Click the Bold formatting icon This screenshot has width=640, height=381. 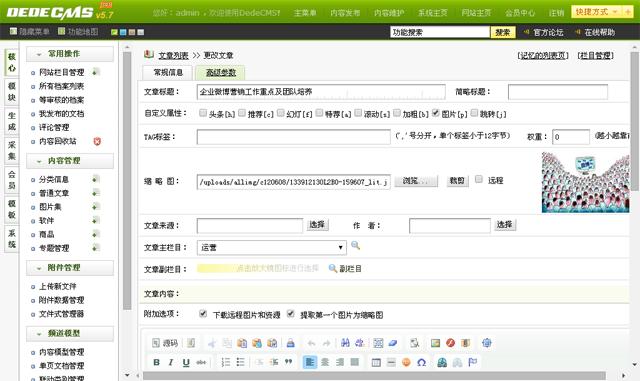[x=156, y=362]
